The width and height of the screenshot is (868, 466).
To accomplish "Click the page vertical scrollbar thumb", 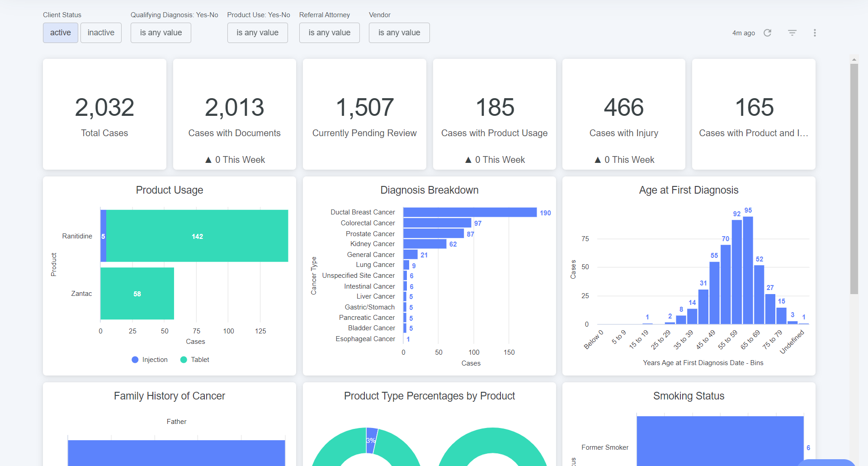I will [854, 179].
